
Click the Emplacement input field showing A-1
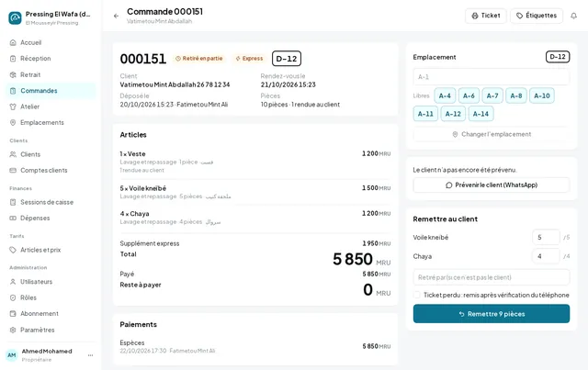pos(492,77)
